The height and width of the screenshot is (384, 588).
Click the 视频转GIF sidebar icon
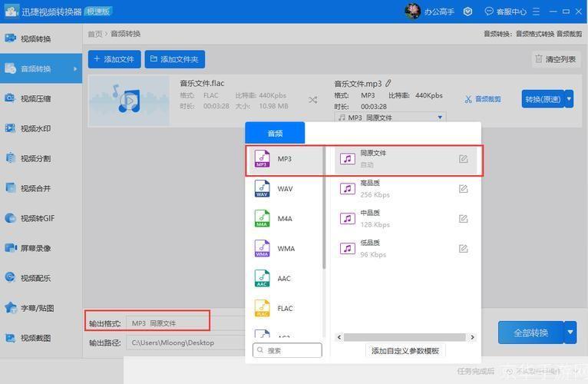[x=10, y=217]
